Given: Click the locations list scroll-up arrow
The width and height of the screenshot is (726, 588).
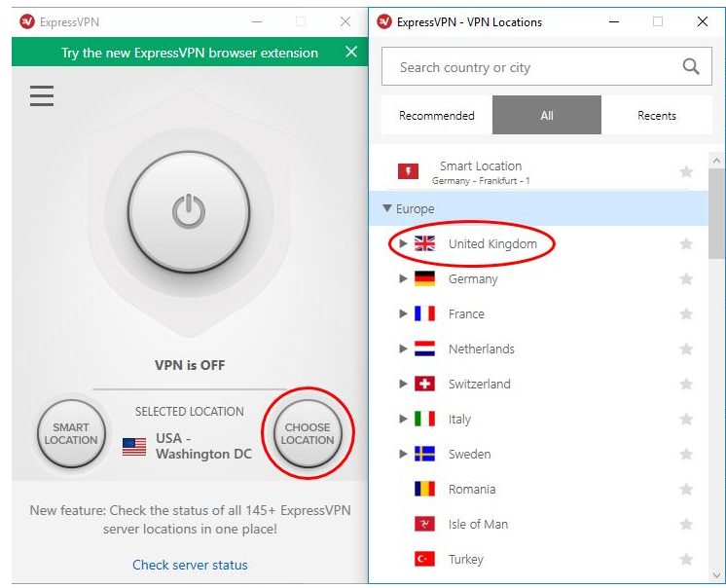Looking at the screenshot, I should tap(716, 161).
